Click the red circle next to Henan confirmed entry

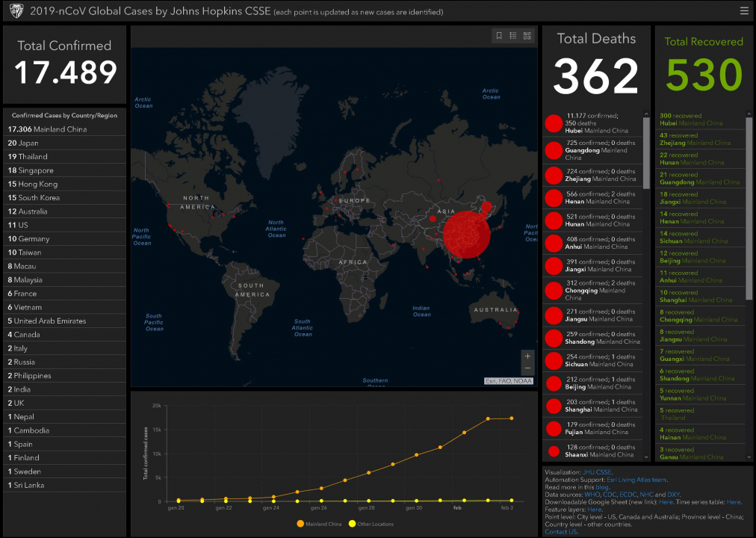(554, 198)
